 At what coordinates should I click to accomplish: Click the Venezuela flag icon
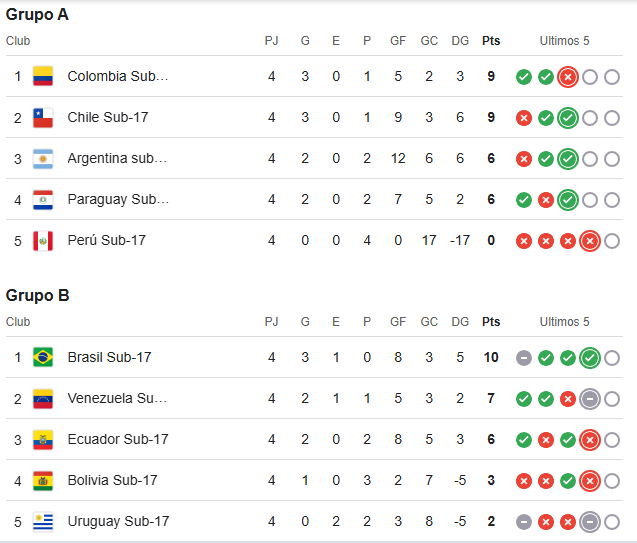coord(42,398)
